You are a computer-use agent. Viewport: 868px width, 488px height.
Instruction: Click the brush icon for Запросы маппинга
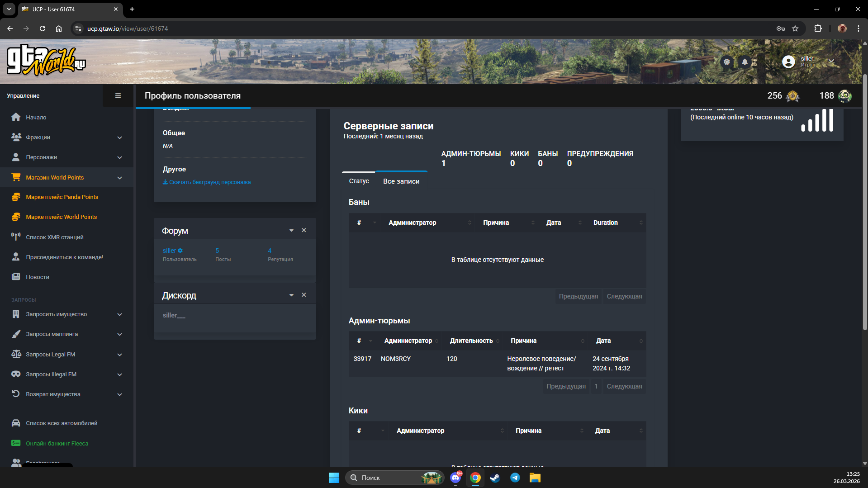(16, 334)
